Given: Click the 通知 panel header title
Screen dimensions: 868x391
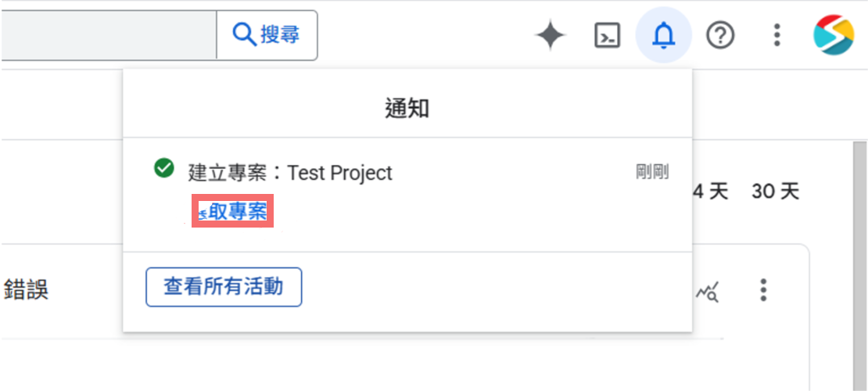Looking at the screenshot, I should 407,109.
